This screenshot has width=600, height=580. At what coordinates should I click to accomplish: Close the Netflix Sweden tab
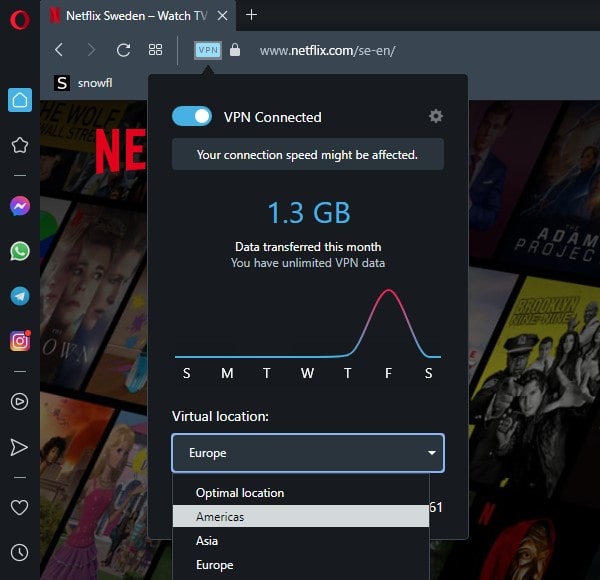[222, 16]
